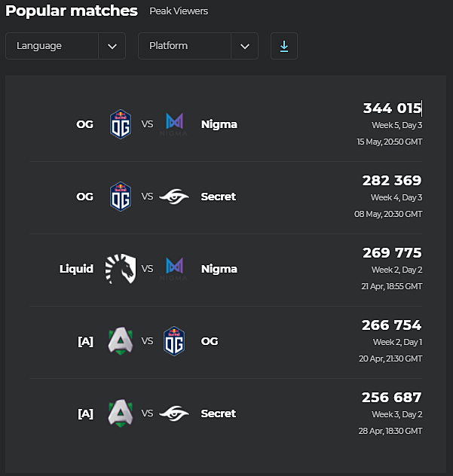Open the Liquid team name link
The width and height of the screenshot is (453, 476).
click(76, 269)
